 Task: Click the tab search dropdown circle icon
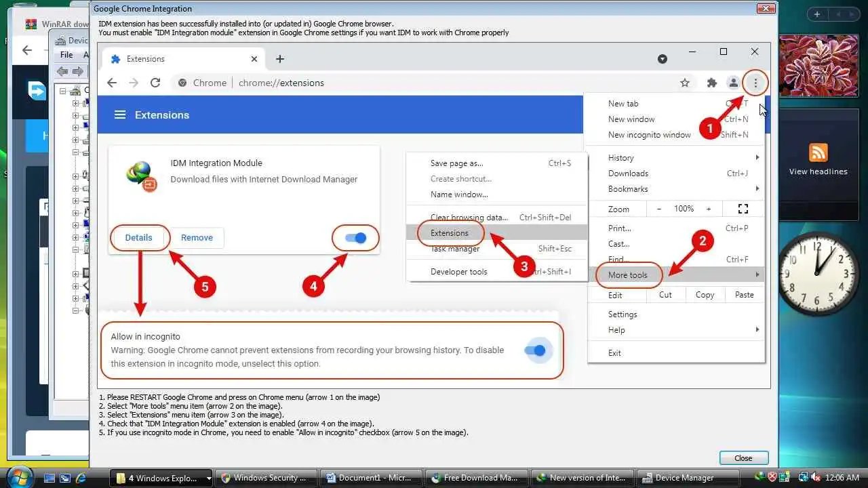pyautogui.click(x=663, y=59)
